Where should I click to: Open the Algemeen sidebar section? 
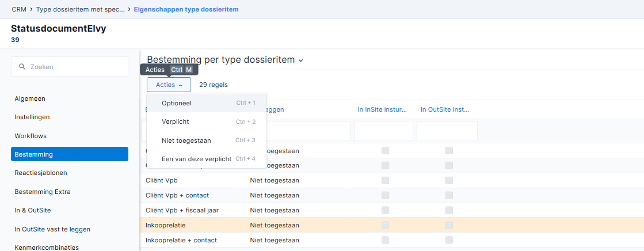point(30,99)
